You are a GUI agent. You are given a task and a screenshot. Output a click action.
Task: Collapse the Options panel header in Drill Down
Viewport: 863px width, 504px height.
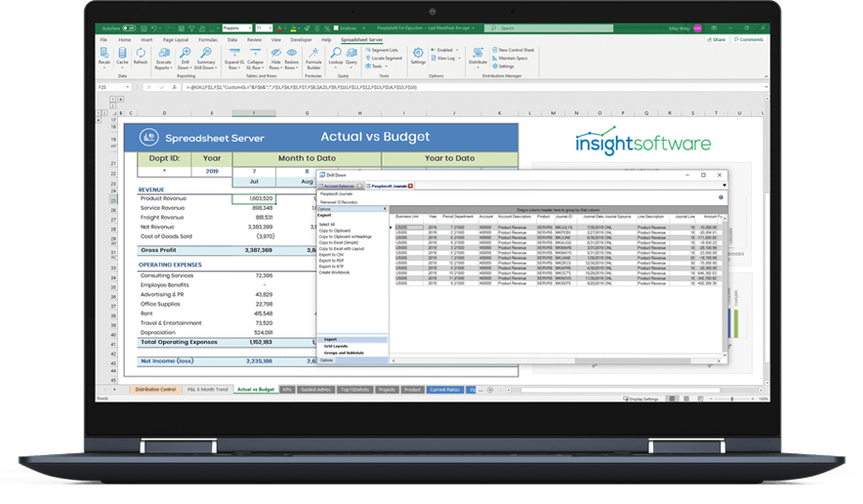385,209
